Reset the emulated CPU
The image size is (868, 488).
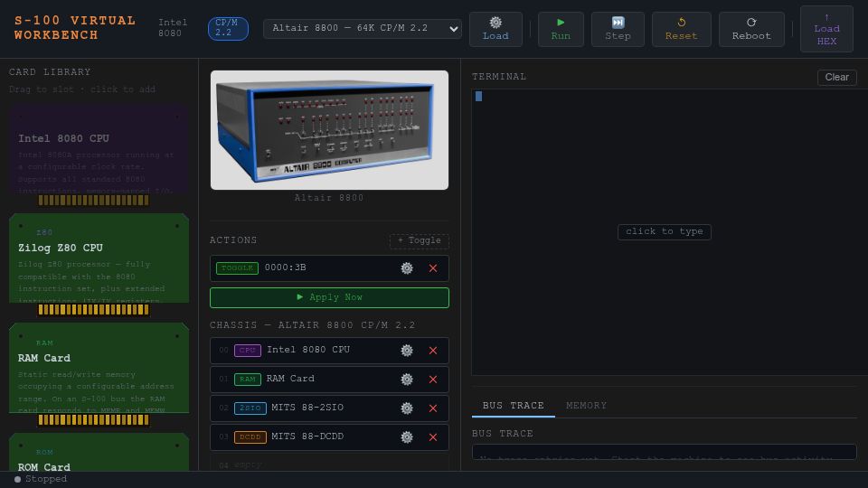682,29
